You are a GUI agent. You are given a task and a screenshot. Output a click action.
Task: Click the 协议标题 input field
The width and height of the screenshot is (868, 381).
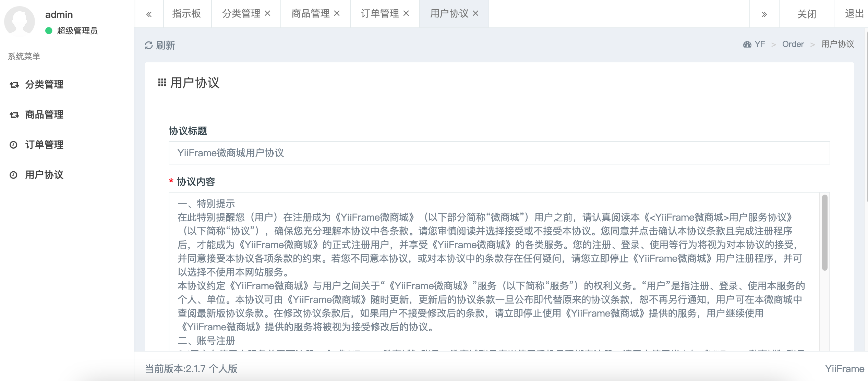499,153
